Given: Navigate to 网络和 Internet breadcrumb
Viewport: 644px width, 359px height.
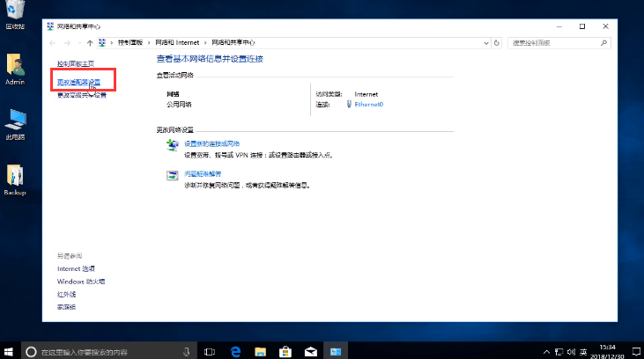Looking at the screenshot, I should [x=177, y=42].
